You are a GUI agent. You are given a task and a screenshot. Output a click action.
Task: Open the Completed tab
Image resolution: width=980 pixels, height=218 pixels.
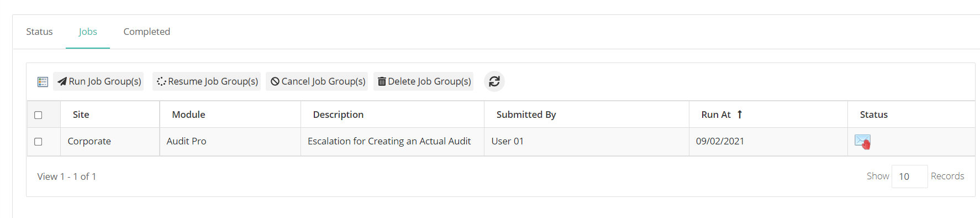pos(147,32)
